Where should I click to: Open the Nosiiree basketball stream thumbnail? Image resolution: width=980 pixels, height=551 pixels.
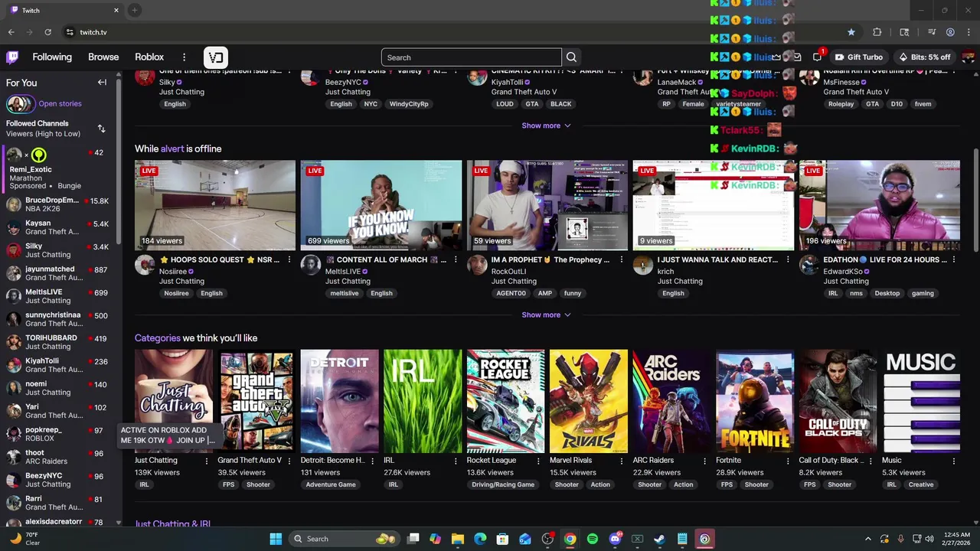pos(215,205)
